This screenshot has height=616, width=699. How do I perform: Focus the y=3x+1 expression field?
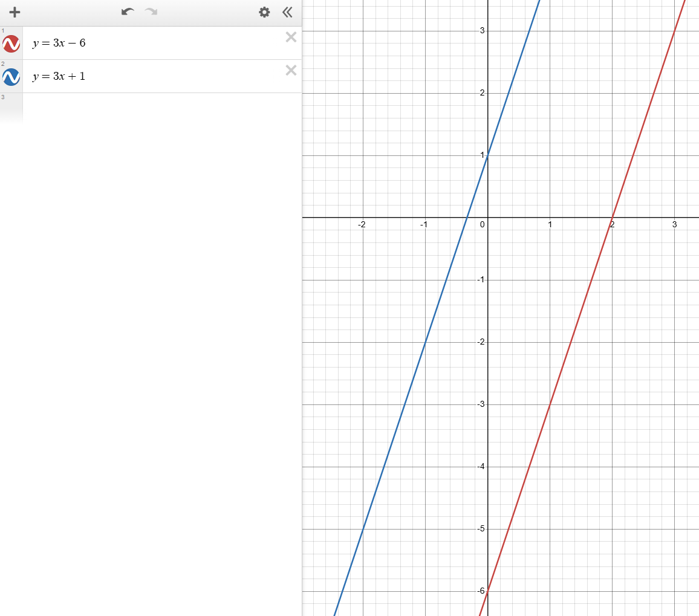pyautogui.click(x=151, y=77)
